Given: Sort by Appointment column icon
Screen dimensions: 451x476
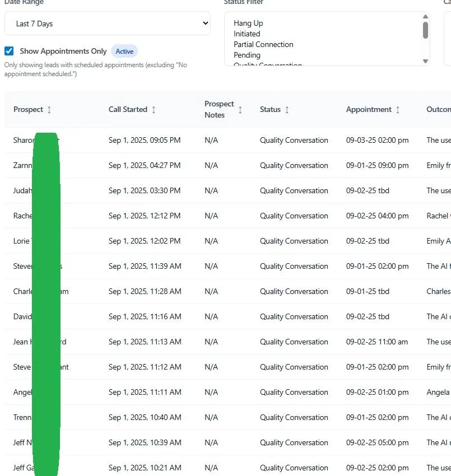Looking at the screenshot, I should tap(398, 110).
